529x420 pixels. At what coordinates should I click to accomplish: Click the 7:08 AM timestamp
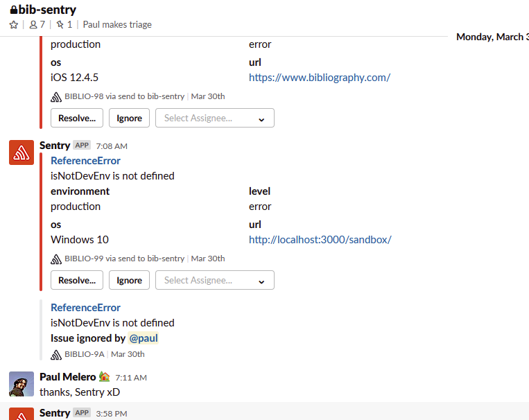[112, 146]
